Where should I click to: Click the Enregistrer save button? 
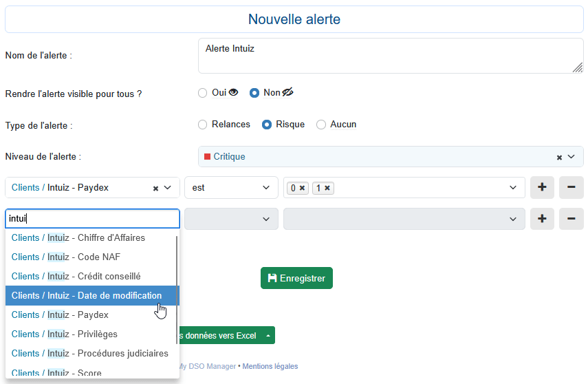pyautogui.click(x=296, y=278)
